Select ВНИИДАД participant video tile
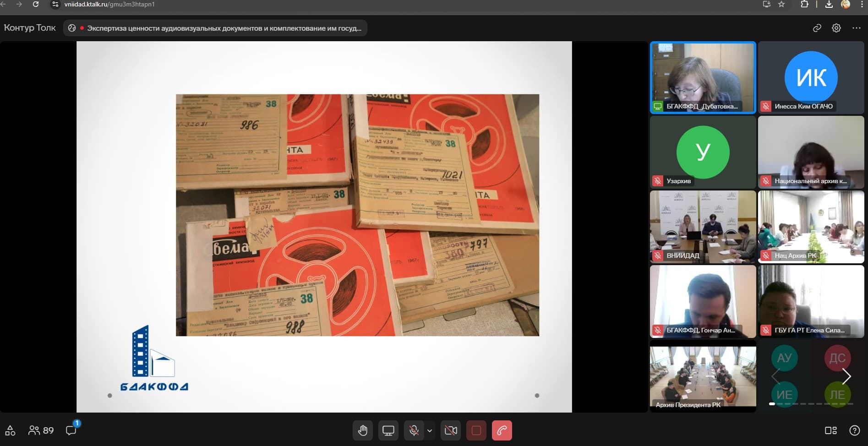Viewport: 868px width, 446px height. [703, 227]
